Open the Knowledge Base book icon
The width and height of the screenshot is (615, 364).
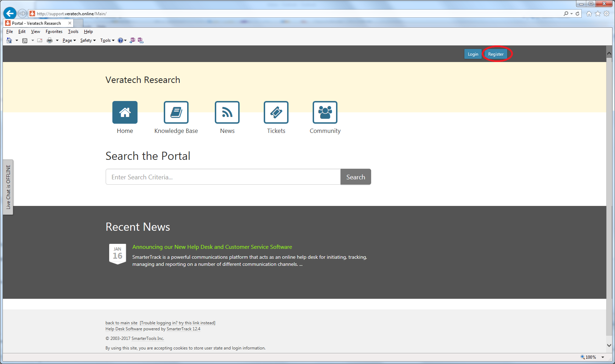(176, 112)
